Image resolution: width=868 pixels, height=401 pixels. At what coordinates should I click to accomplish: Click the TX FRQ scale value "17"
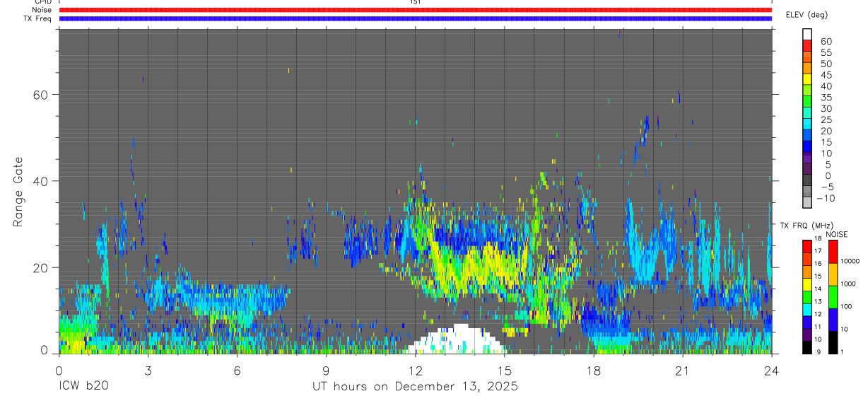pos(819,251)
